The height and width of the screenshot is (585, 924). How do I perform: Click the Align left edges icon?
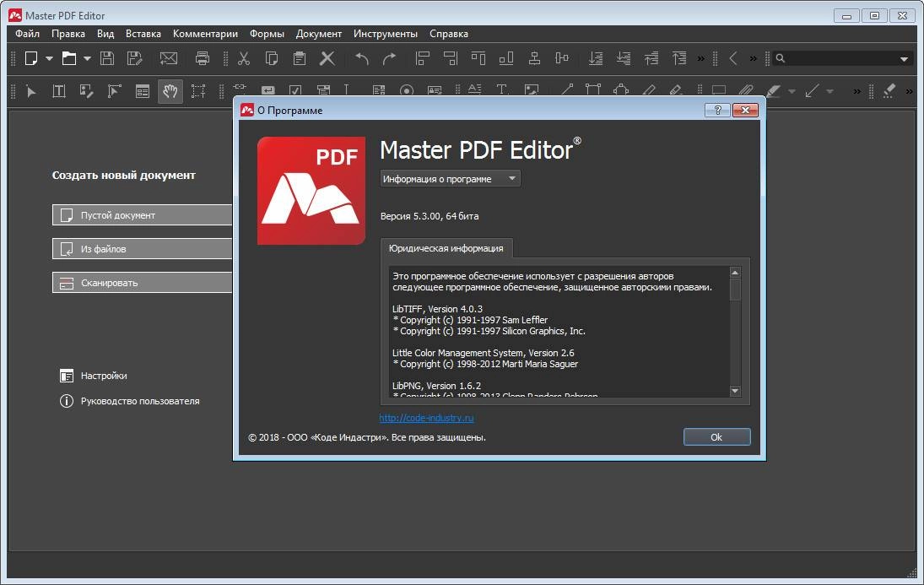pos(423,58)
